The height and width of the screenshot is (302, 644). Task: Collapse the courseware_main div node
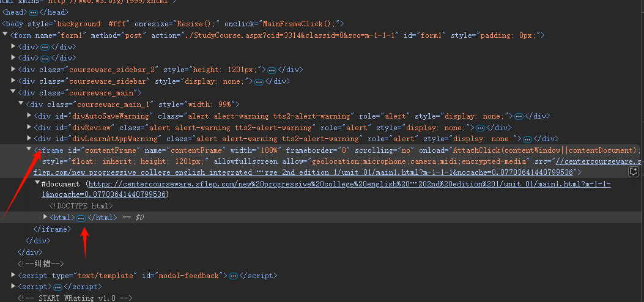click(13, 92)
